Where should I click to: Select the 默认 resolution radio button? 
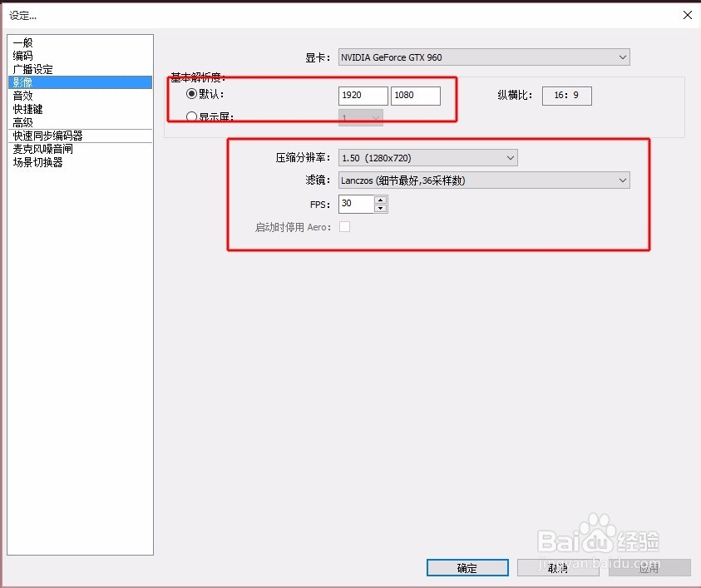(x=190, y=94)
